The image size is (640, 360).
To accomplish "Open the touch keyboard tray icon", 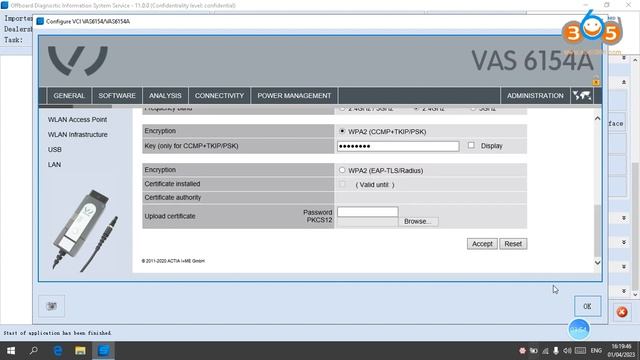I will [x=580, y=351].
